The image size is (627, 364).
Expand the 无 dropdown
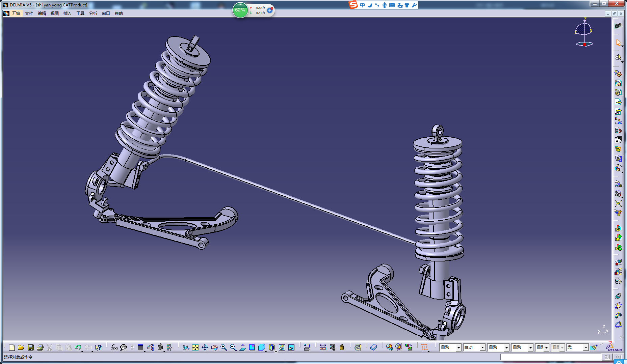click(x=586, y=347)
